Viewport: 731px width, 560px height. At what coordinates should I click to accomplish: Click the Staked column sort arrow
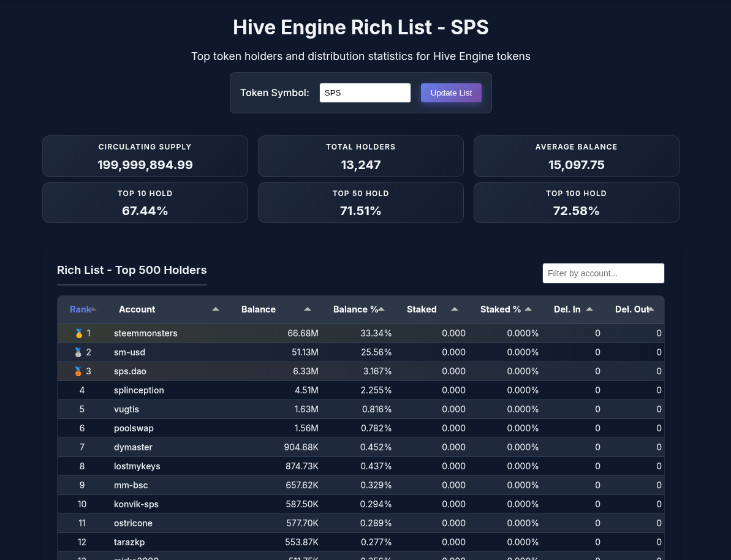[x=455, y=309]
